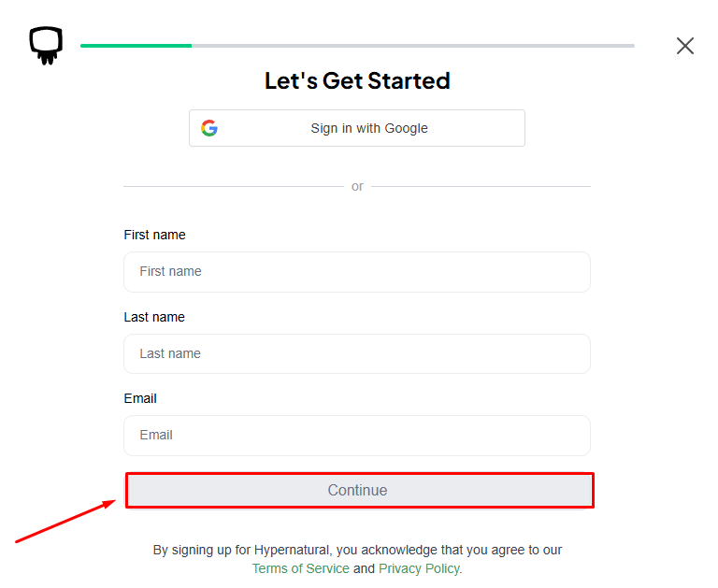
Task: Click the divider line left of "or"
Action: pyautogui.click(x=234, y=187)
